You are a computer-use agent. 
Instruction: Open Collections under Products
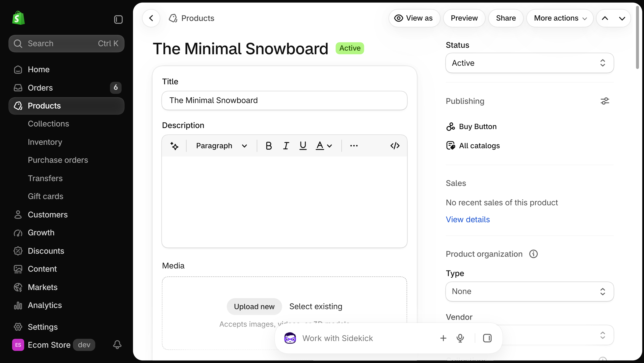click(x=48, y=124)
